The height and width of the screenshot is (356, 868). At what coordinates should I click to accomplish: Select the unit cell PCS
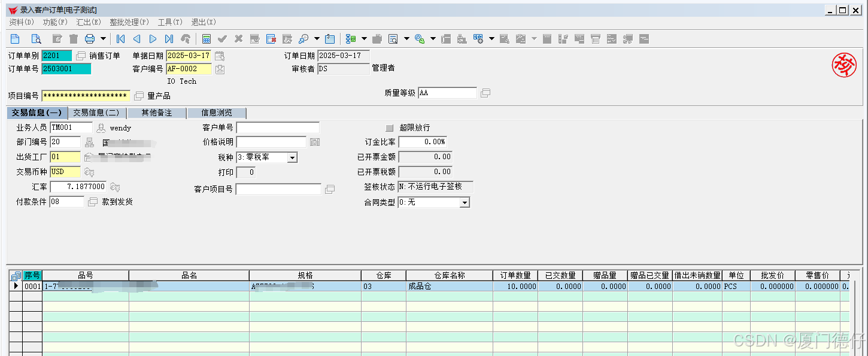(x=736, y=286)
